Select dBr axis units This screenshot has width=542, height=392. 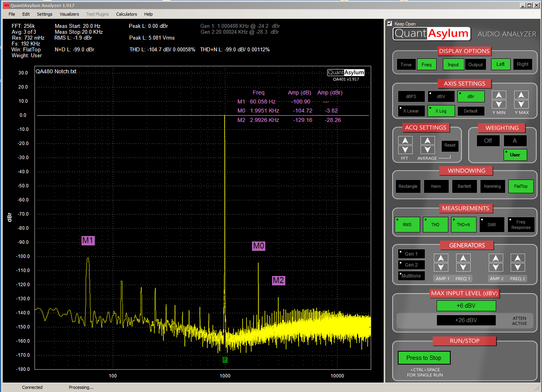click(471, 96)
